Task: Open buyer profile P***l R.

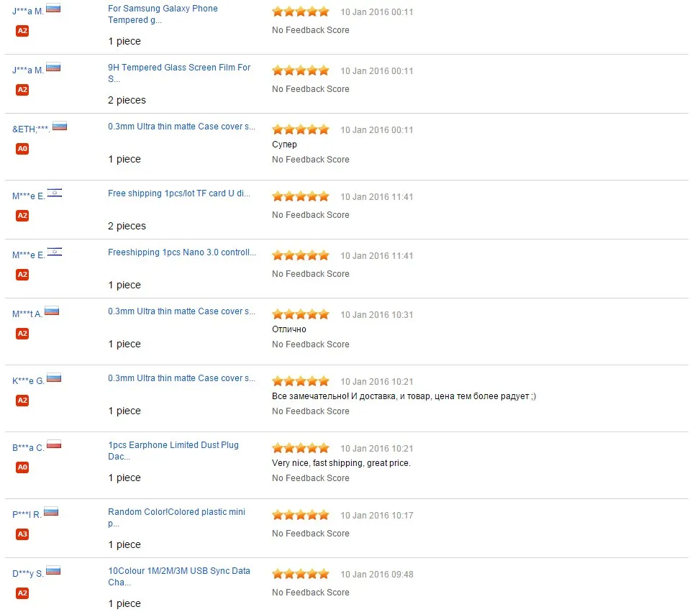Action: tap(27, 515)
